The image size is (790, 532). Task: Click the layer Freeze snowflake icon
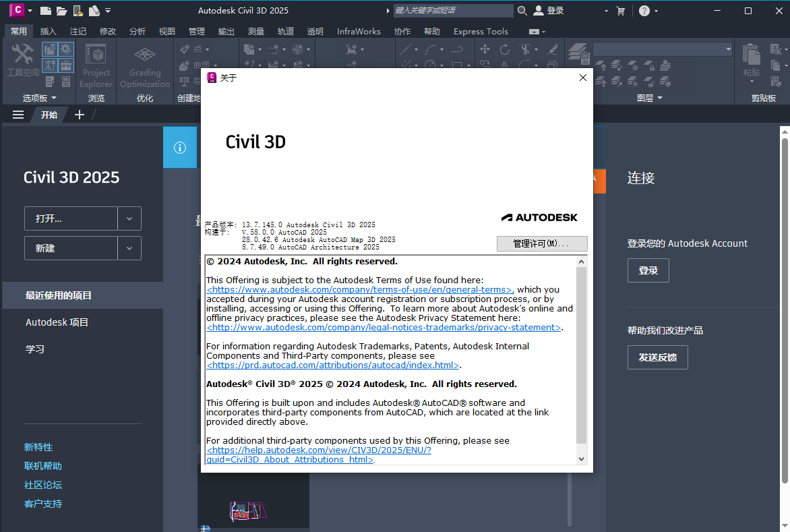[634, 65]
